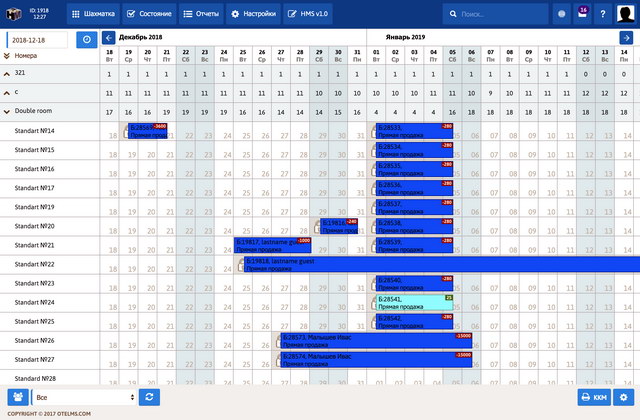
Task: Expand the 321 room category
Action: 7,74
